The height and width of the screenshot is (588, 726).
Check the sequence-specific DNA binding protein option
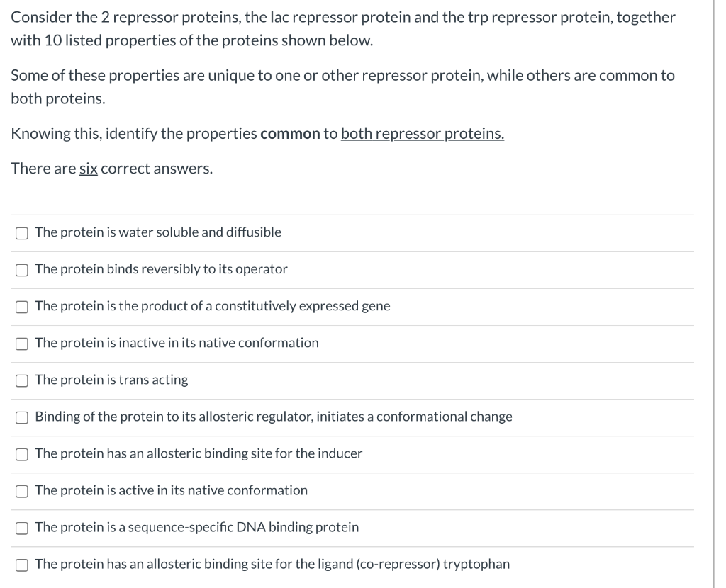tap(21, 527)
